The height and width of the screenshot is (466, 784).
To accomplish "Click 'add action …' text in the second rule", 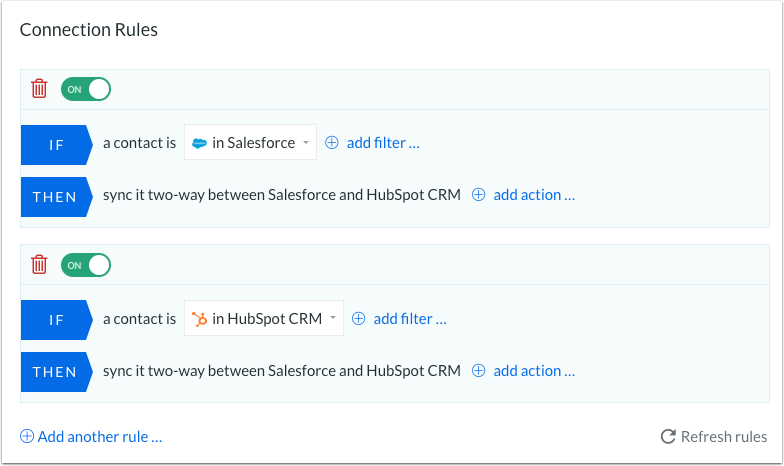I will [x=534, y=371].
